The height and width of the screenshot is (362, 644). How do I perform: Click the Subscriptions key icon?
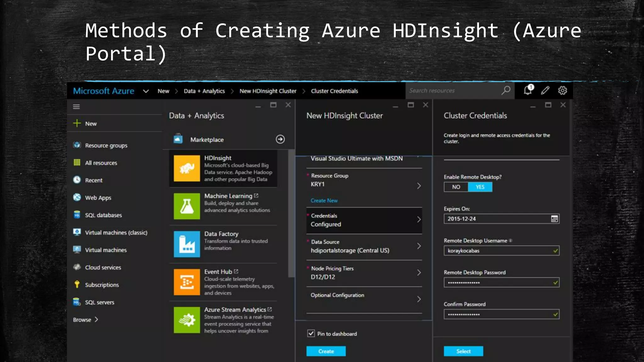click(x=77, y=284)
